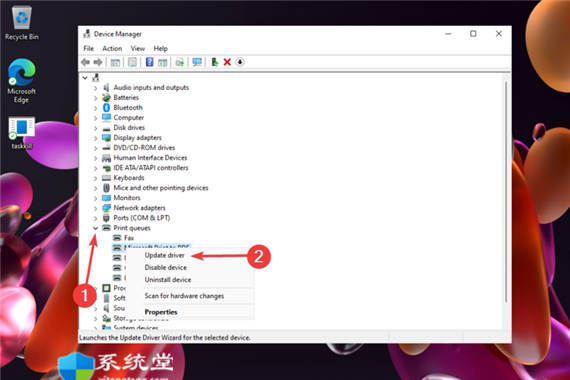This screenshot has height=380, width=570.
Task: Choose Update driver in the context menu
Action: (x=164, y=255)
